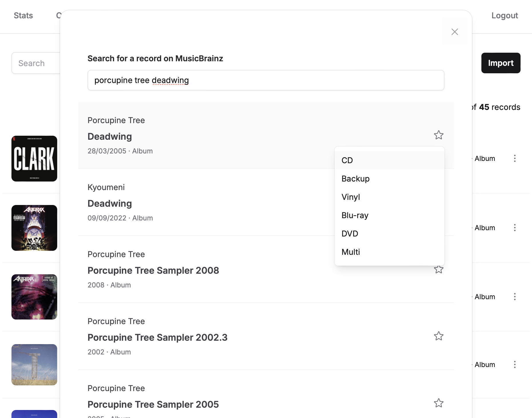
Task: Open options menu beside the Anthrax parental advisory cover
Action: click(515, 228)
